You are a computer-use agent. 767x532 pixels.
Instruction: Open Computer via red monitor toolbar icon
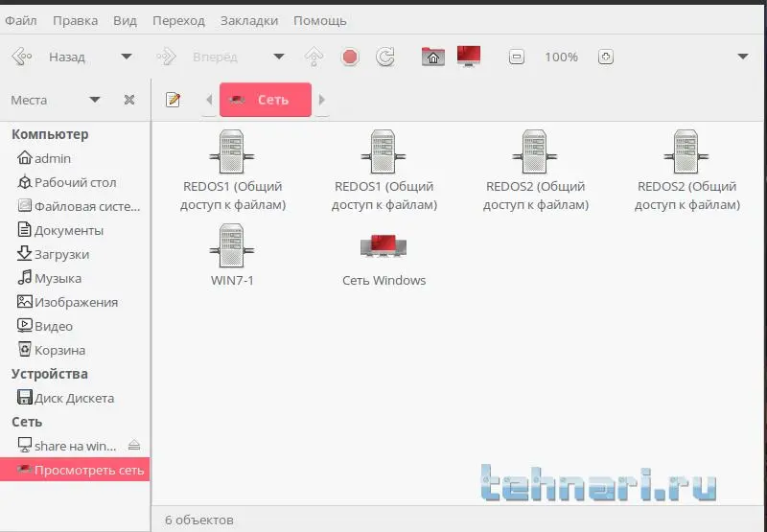click(469, 56)
